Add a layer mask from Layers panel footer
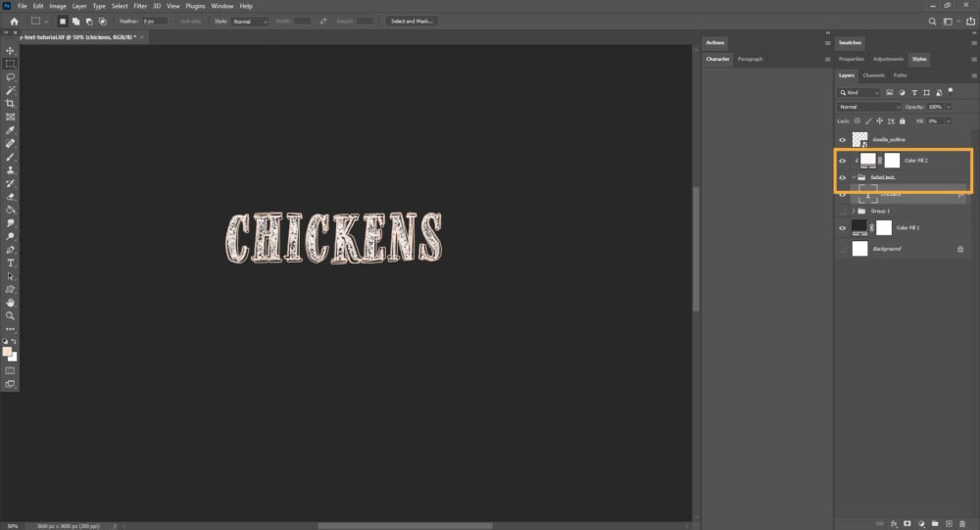 point(907,523)
